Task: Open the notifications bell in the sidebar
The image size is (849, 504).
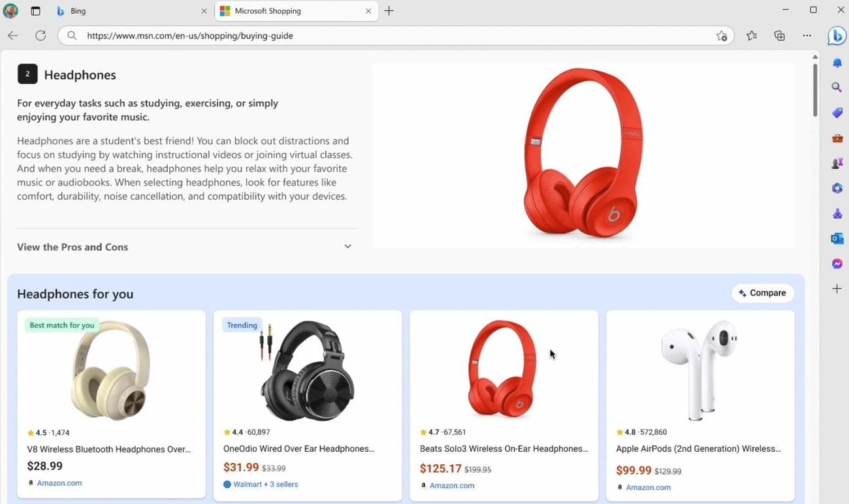Action: coord(837,62)
